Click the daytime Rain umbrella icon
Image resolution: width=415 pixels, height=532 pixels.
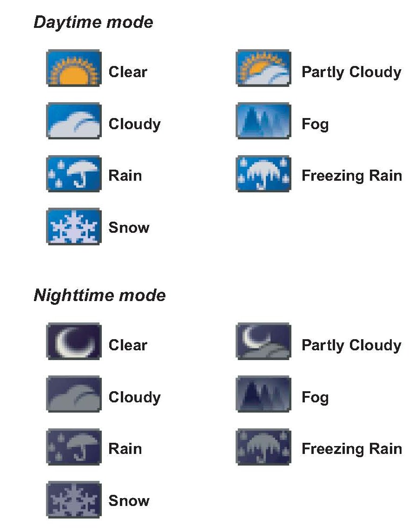[74, 173]
